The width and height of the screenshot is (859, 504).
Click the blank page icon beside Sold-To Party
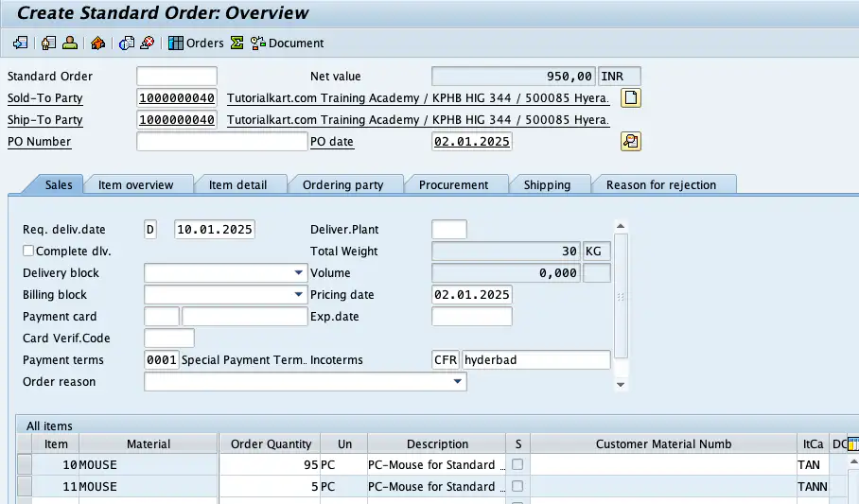(631, 98)
